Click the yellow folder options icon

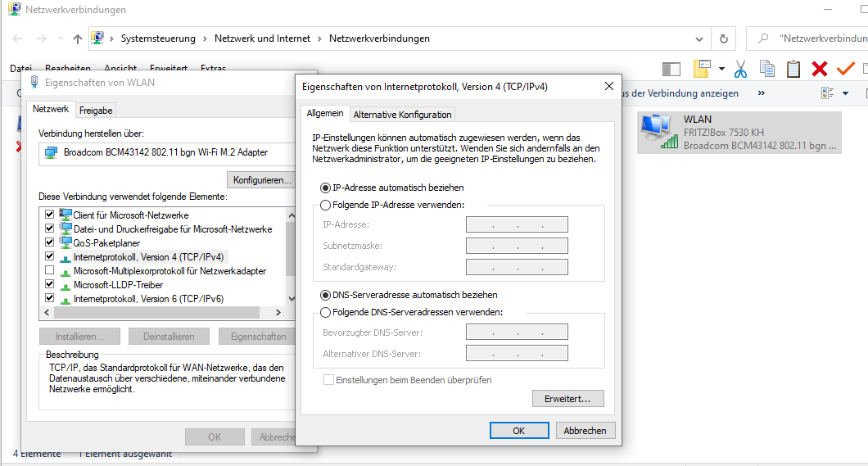(702, 69)
